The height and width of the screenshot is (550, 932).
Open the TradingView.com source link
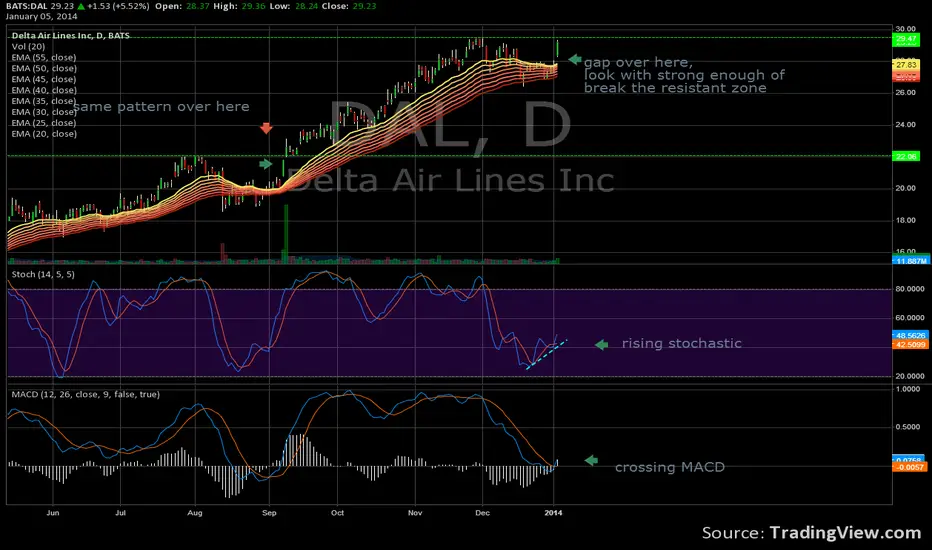[x=845, y=533]
